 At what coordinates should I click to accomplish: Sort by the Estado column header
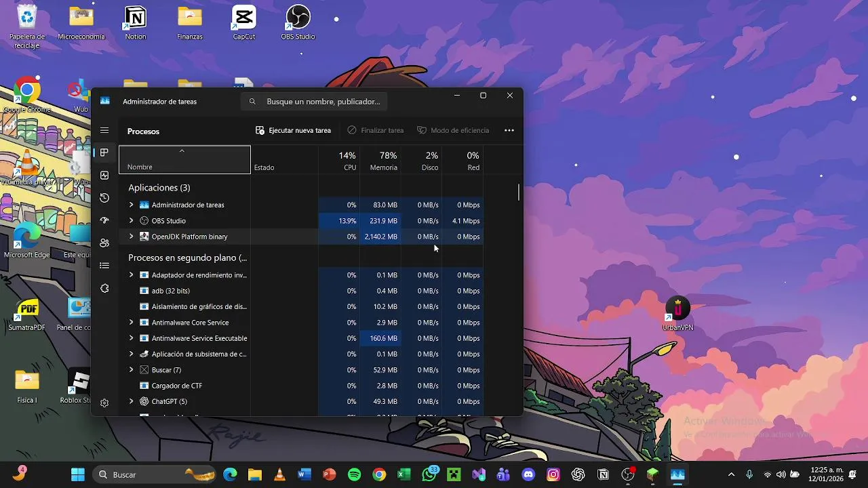(x=285, y=161)
